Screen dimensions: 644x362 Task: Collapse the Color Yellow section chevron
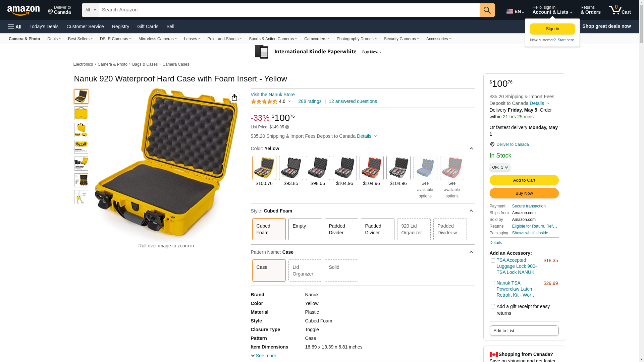click(471, 148)
